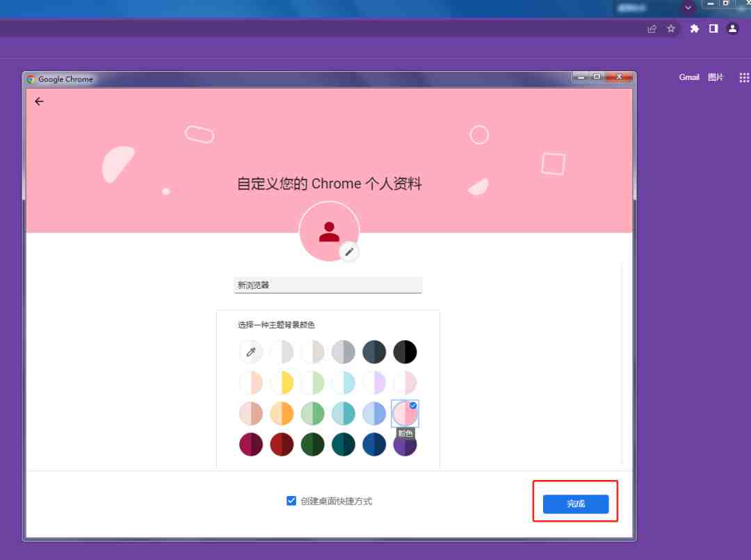The width and height of the screenshot is (751, 560).
Task: Pick the yellow theme color
Action: click(x=282, y=383)
